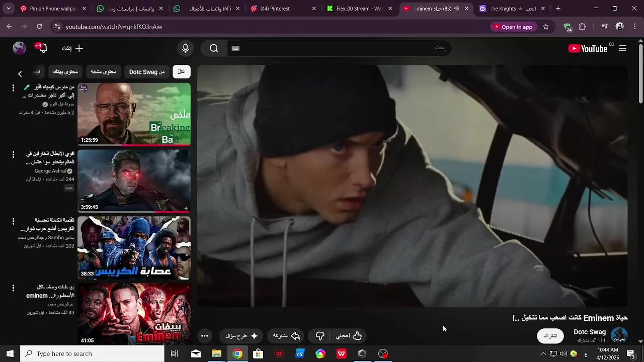The image size is (644, 362).
Task: Switch to the 'Flex_00 Stream' tab
Action: pos(360,9)
